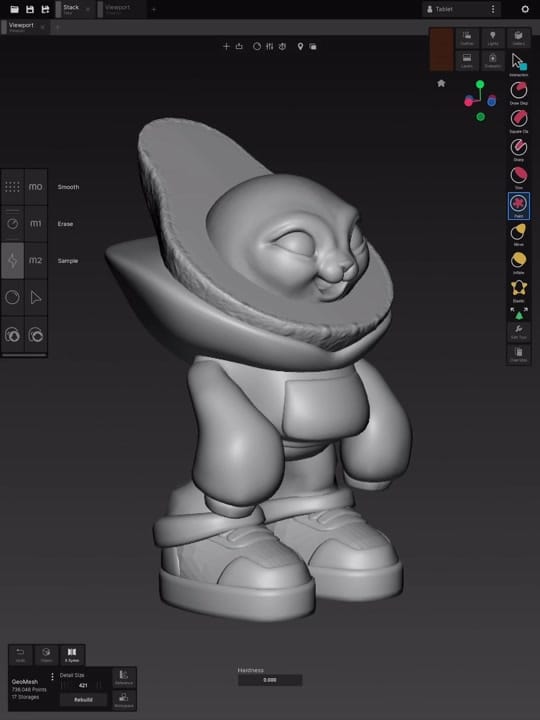Click the save file icon
The height and width of the screenshot is (720, 540).
(30, 9)
